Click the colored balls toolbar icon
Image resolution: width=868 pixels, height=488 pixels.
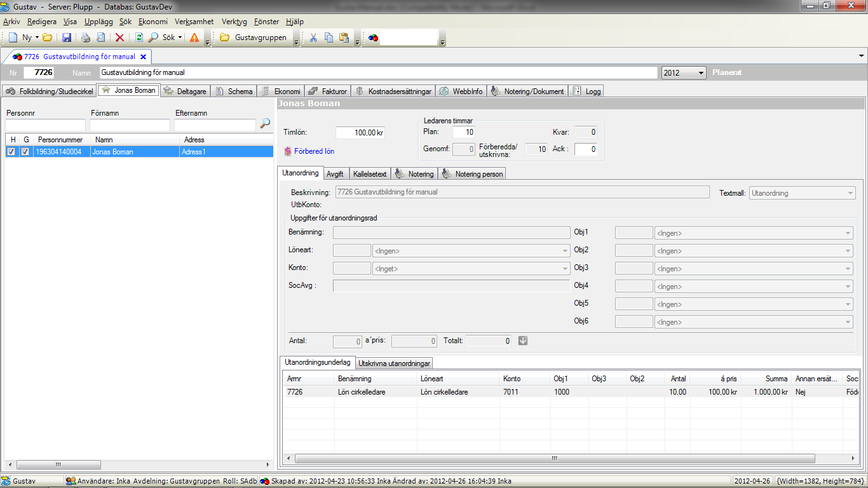(x=374, y=37)
